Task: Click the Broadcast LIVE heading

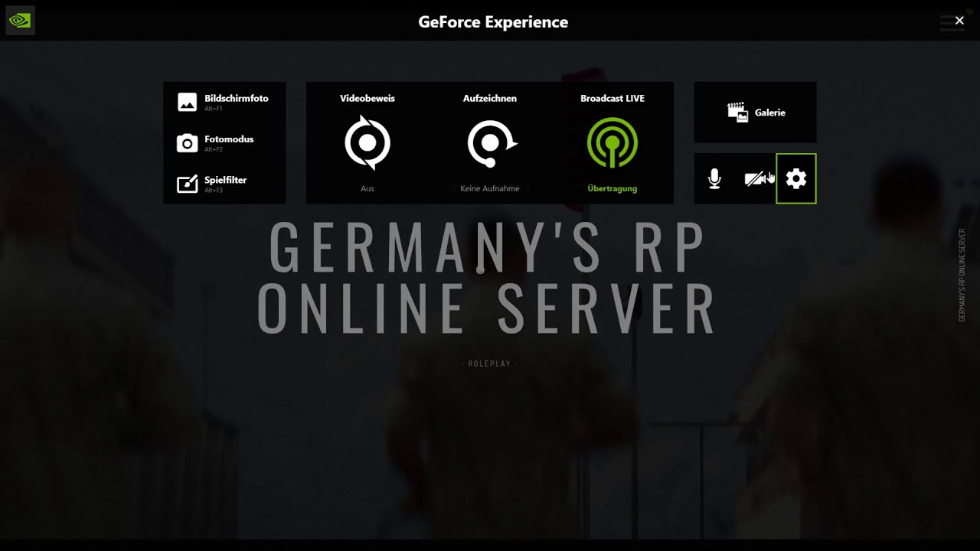Action: tap(612, 99)
